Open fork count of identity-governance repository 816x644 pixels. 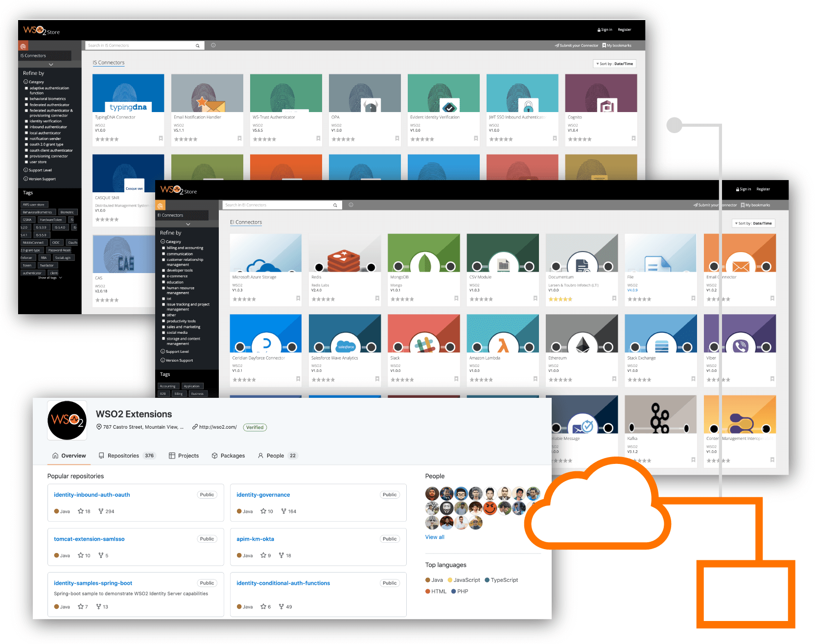289,511
